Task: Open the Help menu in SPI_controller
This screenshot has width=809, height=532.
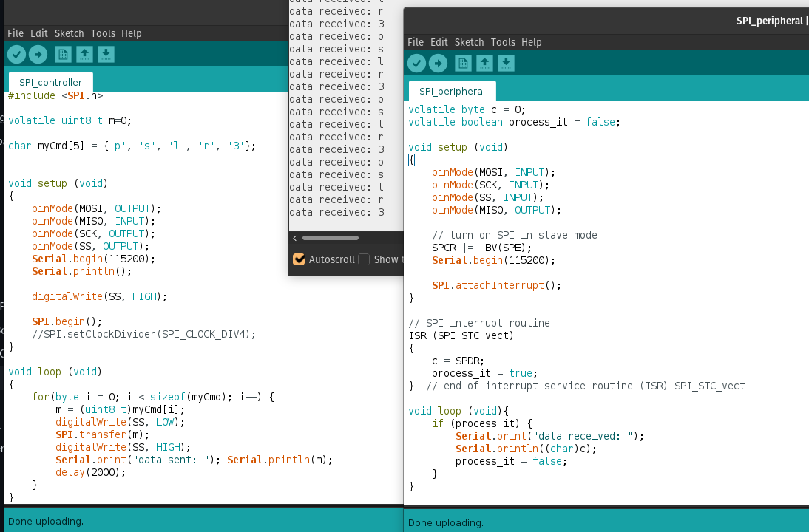Action: tap(132, 33)
